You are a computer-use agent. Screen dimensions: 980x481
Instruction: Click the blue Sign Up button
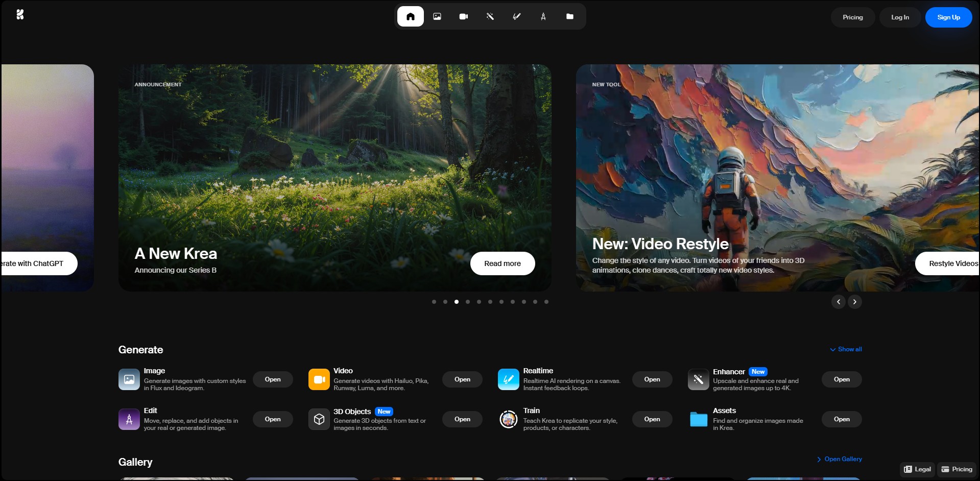coord(949,17)
